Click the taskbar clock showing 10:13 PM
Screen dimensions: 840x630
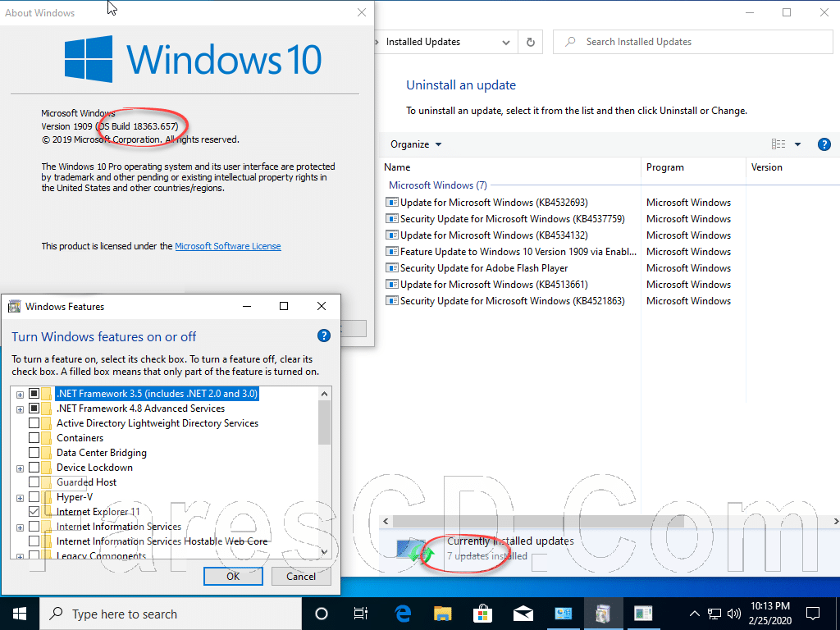770,614
